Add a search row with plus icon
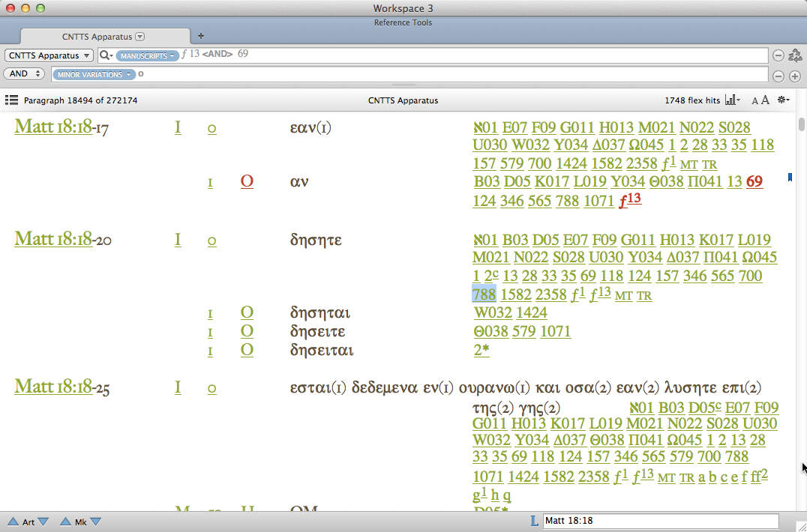 pos(795,76)
